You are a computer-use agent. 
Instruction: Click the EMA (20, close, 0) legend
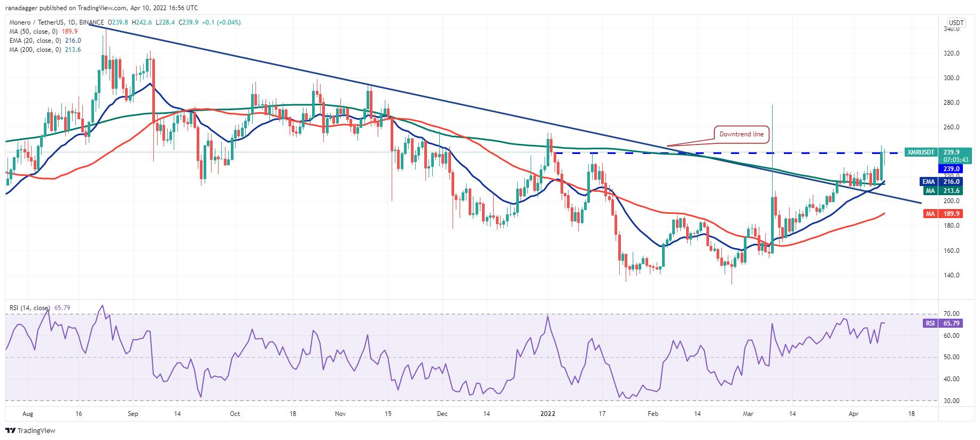click(44, 41)
